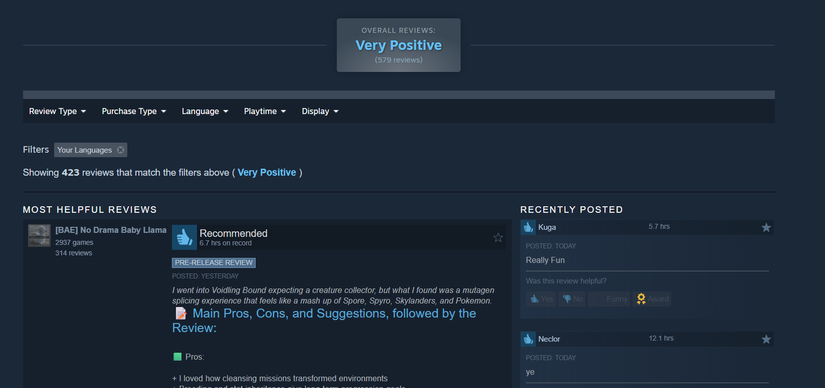Click the thumbs-up Recommended icon in main review

(185, 237)
